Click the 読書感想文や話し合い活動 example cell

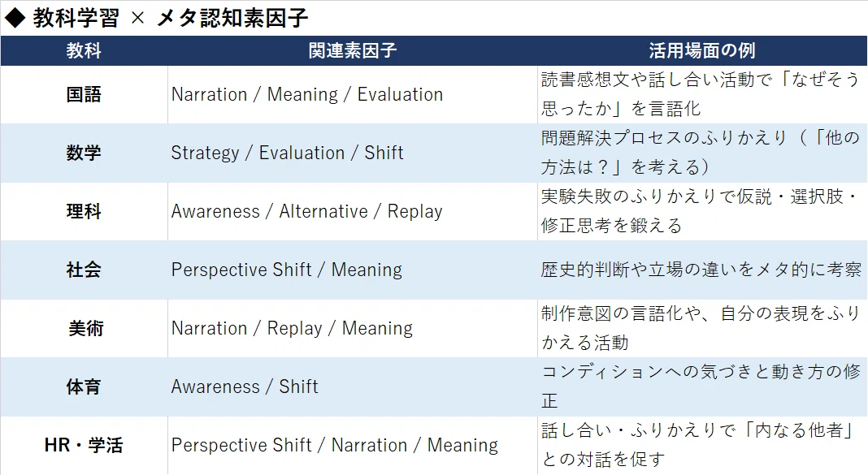pos(702,94)
